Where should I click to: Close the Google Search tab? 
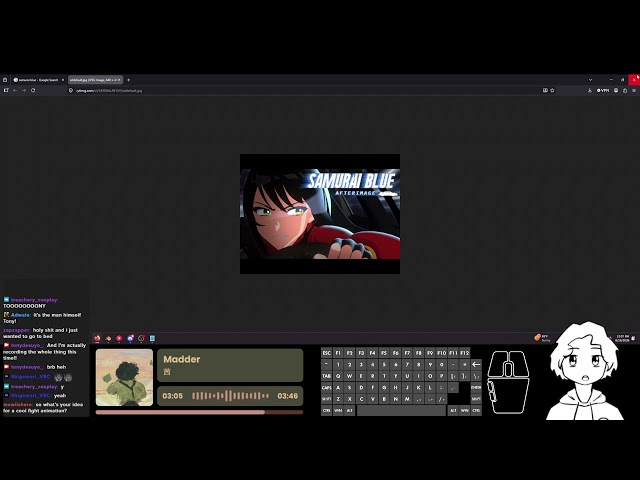coord(63,80)
